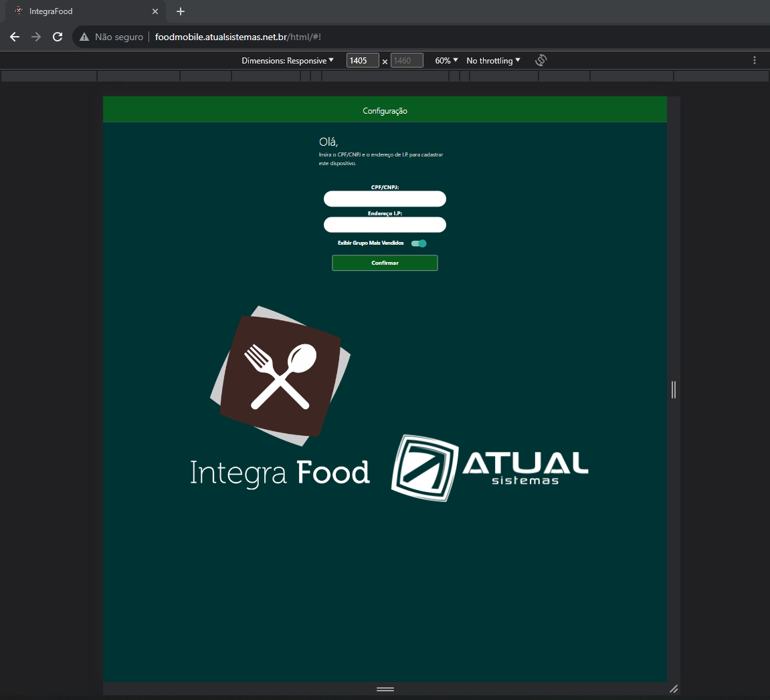This screenshot has width=770, height=700.
Task: Go back using the browser back arrow
Action: [x=15, y=37]
